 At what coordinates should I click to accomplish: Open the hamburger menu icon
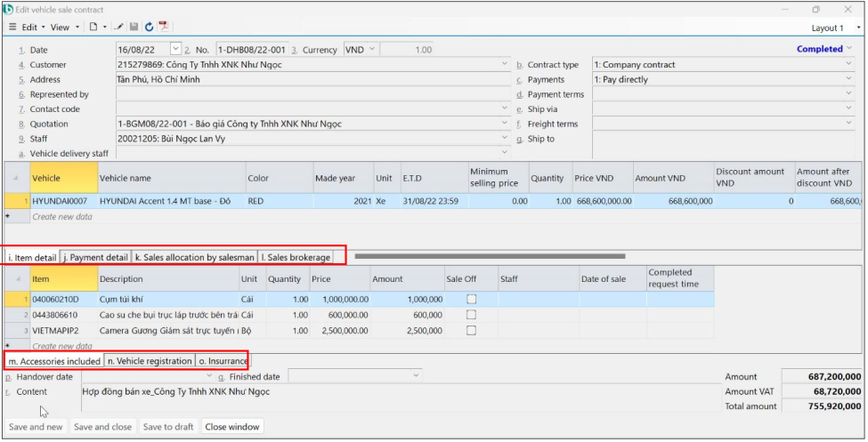12,28
